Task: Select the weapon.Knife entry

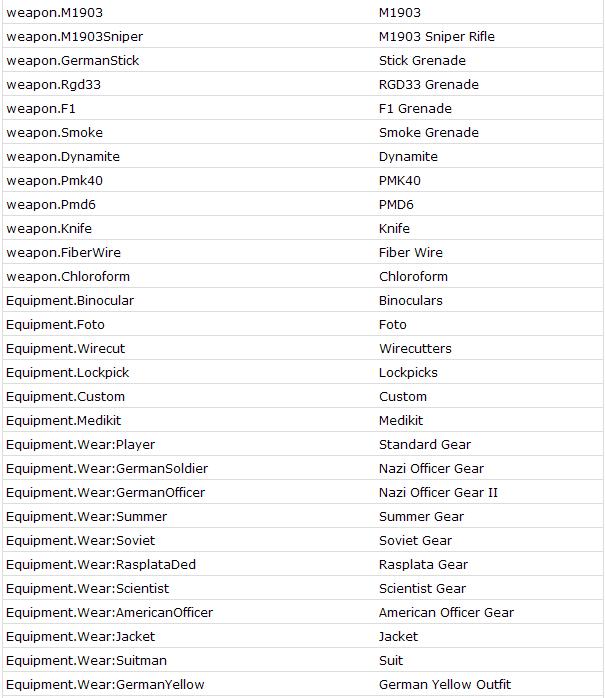Action: 49,229
